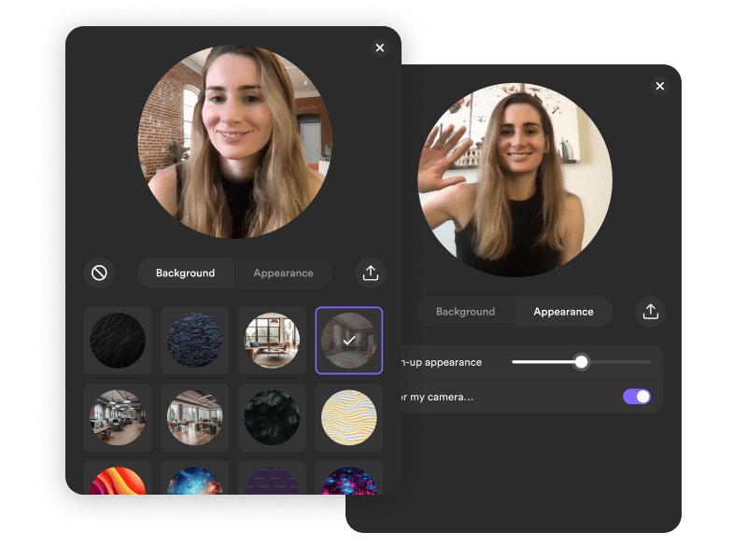Switch to the Appearance tab on the front panel
747x560 pixels.
282,273
